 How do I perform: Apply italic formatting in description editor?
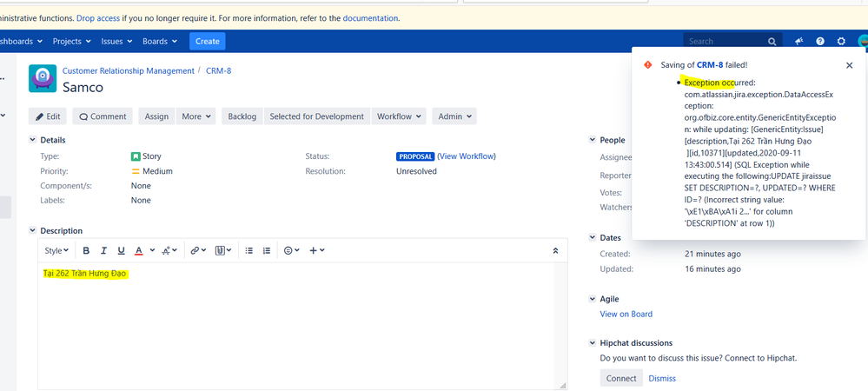tap(103, 250)
